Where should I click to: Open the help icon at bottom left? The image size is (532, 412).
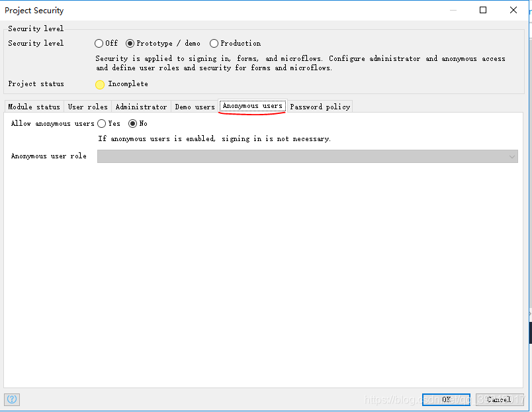pyautogui.click(x=12, y=399)
